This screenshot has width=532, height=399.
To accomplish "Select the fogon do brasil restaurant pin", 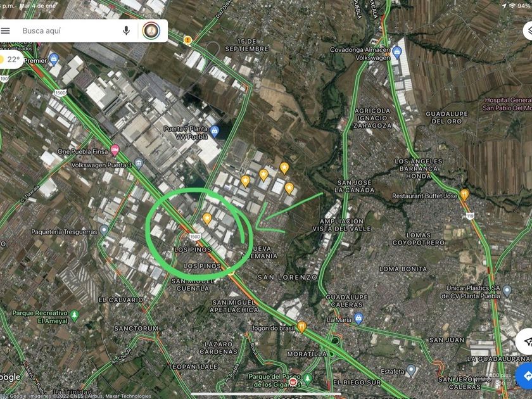I will 301,327.
